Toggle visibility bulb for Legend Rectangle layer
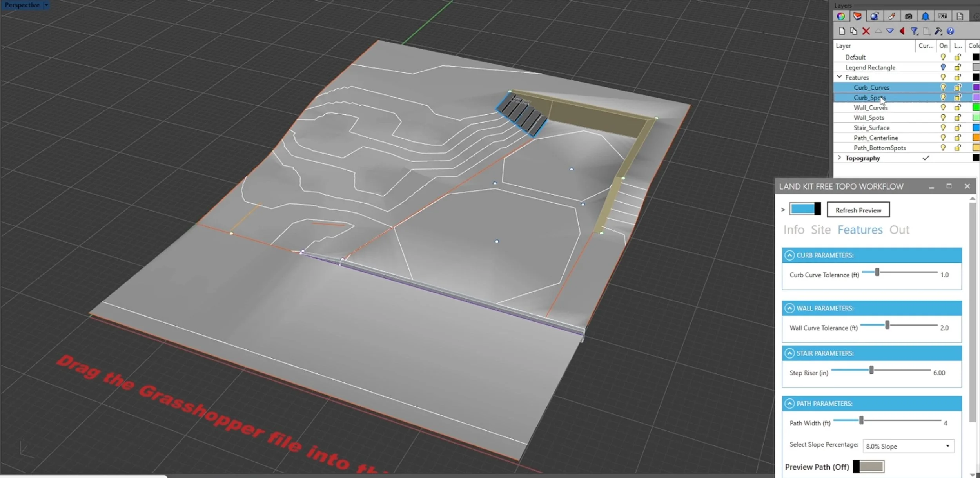Viewport: 980px width, 478px height. point(943,67)
